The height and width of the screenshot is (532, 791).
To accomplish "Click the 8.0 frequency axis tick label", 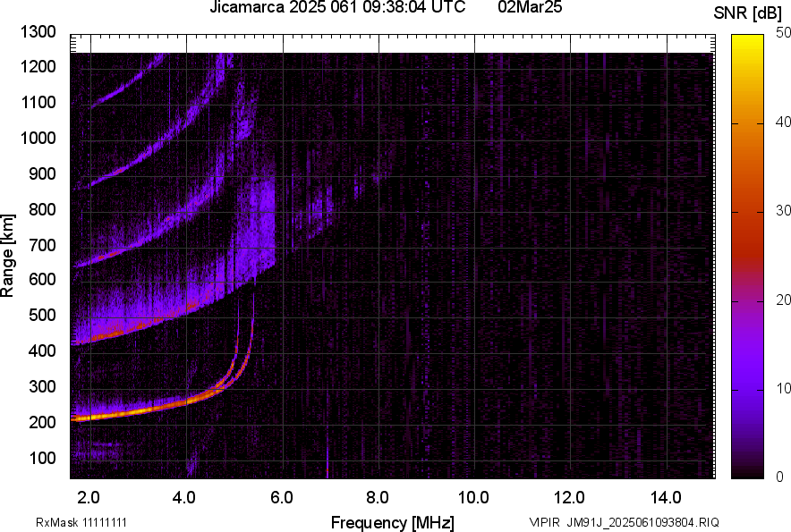I will 378,496.
